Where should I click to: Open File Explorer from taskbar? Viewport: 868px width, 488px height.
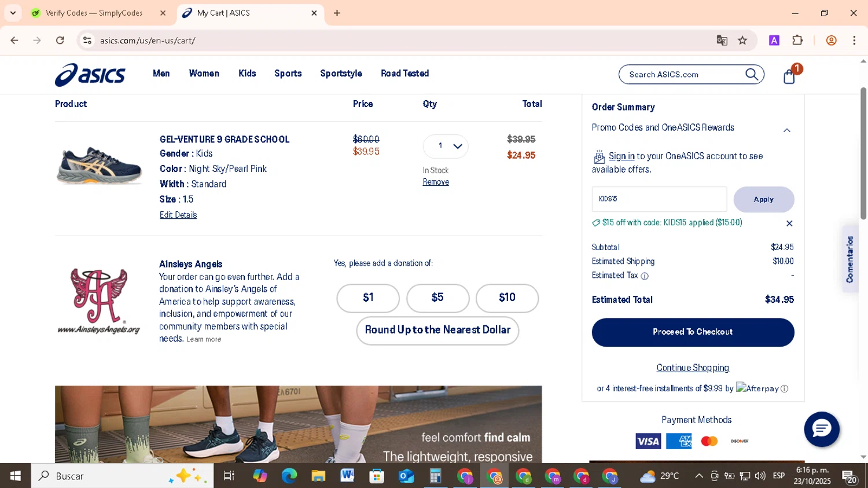[x=318, y=476]
